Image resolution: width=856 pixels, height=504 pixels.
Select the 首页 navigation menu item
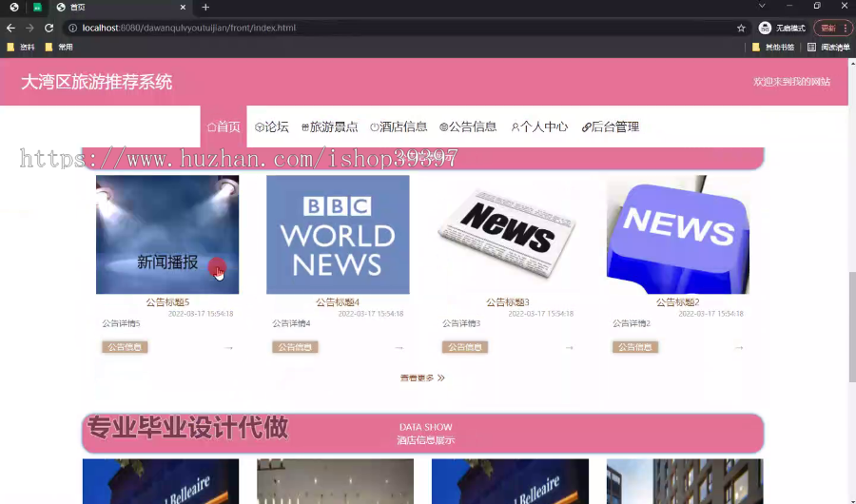point(224,126)
